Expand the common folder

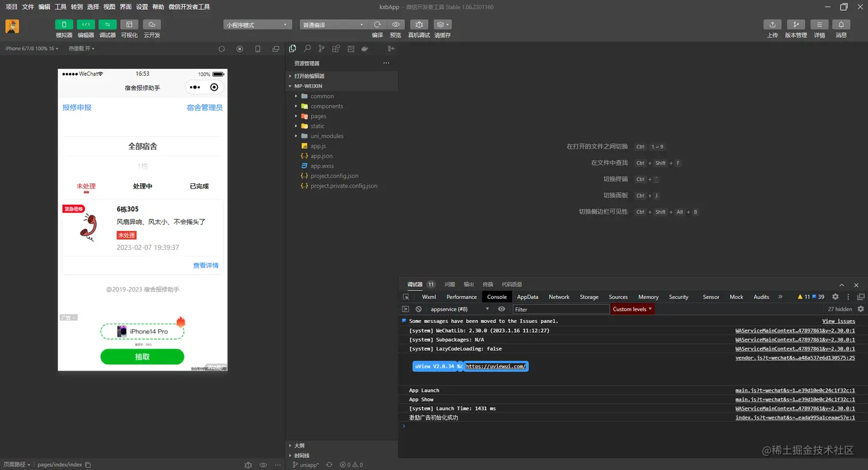coord(342,97)
